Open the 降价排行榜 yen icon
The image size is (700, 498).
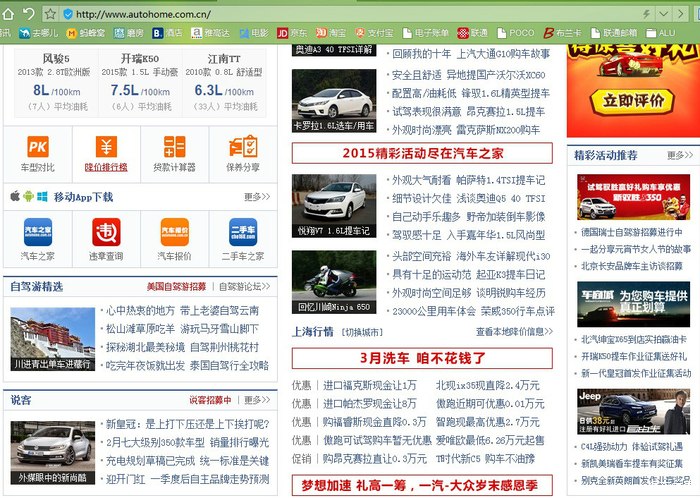click(x=105, y=148)
